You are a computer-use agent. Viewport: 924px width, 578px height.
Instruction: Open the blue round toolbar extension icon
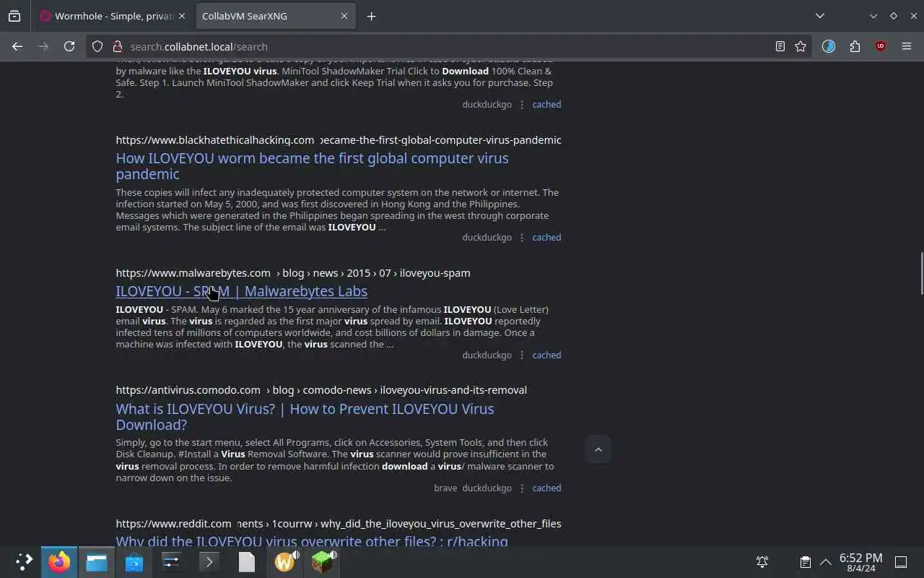coord(829,46)
